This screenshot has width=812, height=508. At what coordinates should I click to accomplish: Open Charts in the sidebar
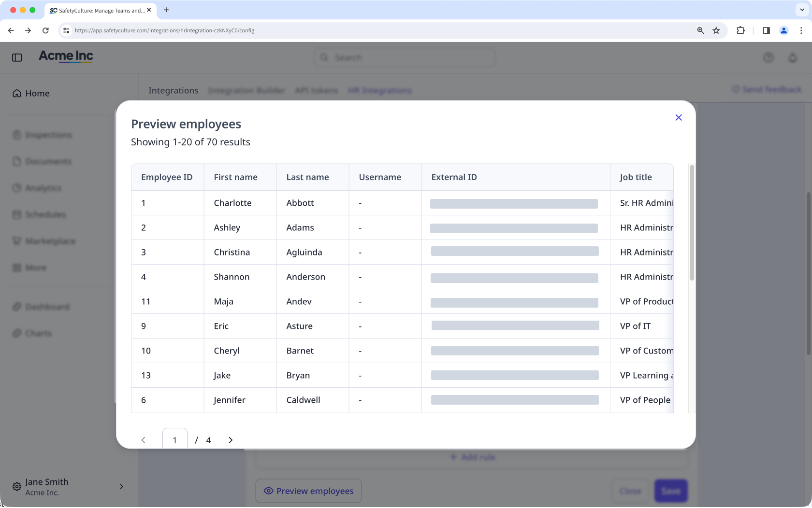[32, 333]
